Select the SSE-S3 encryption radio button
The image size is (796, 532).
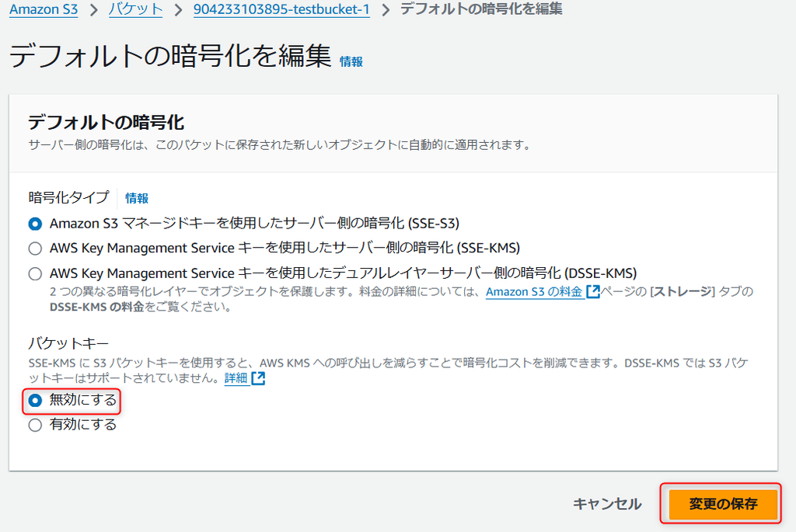35,224
